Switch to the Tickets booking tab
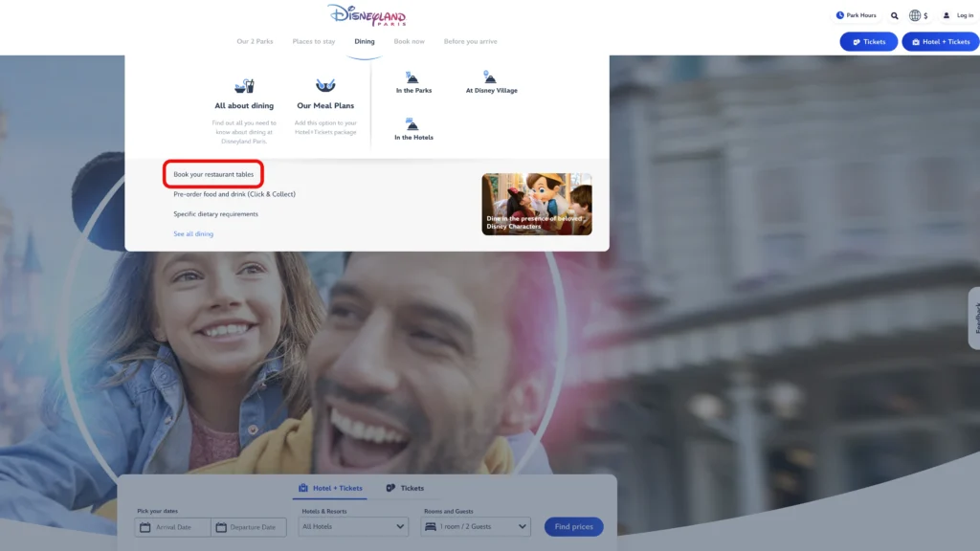 point(405,488)
